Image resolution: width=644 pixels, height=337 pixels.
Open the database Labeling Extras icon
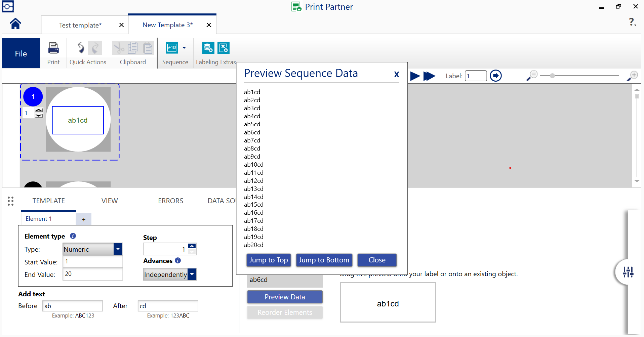208,48
